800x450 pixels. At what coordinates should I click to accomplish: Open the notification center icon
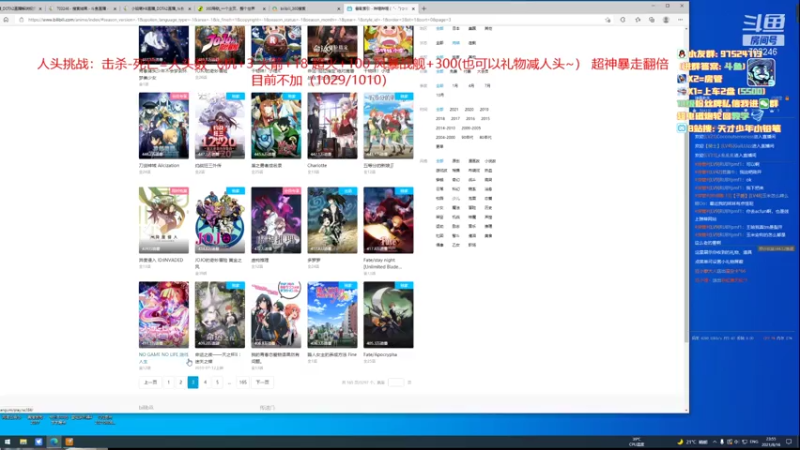pyautogui.click(x=789, y=442)
